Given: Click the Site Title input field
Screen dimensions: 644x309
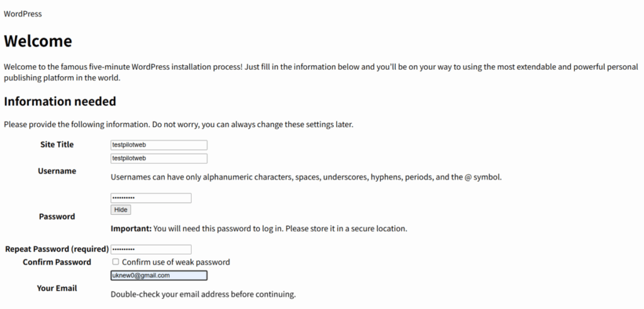Looking at the screenshot, I should click(159, 145).
